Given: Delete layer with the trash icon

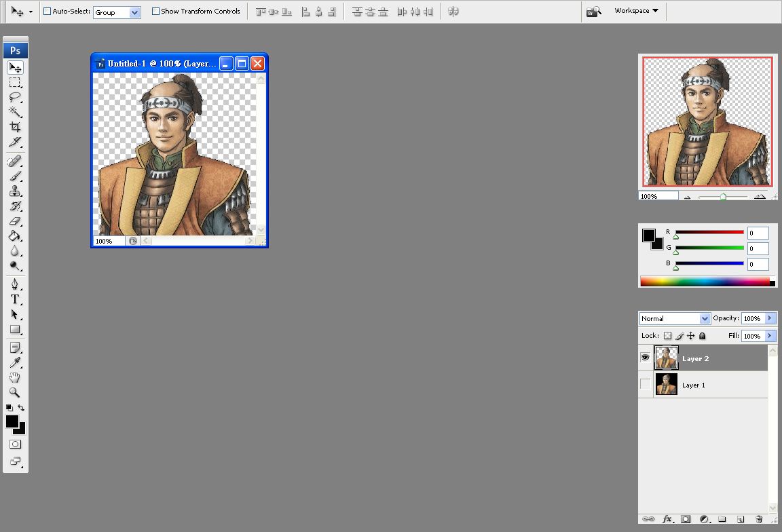Looking at the screenshot, I should [x=759, y=519].
